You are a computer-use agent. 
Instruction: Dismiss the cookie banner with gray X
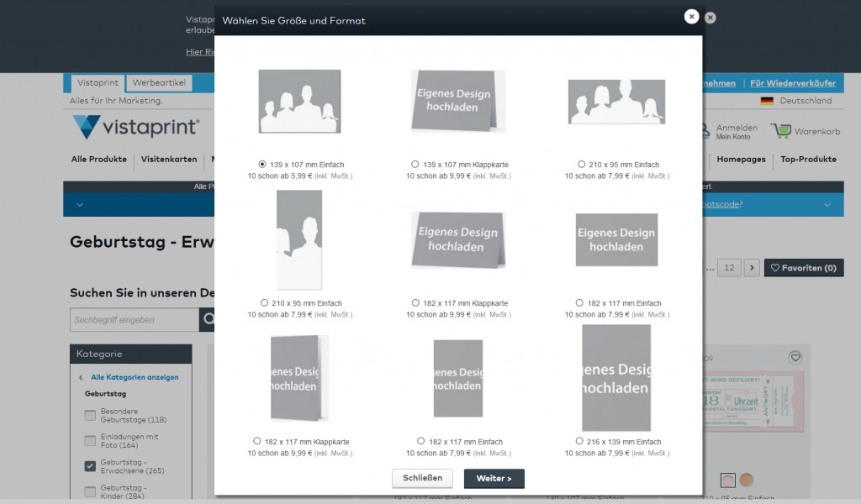pyautogui.click(x=710, y=18)
